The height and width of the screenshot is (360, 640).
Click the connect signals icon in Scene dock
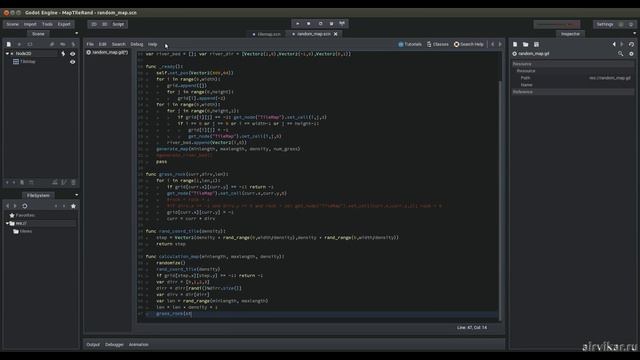[52, 44]
